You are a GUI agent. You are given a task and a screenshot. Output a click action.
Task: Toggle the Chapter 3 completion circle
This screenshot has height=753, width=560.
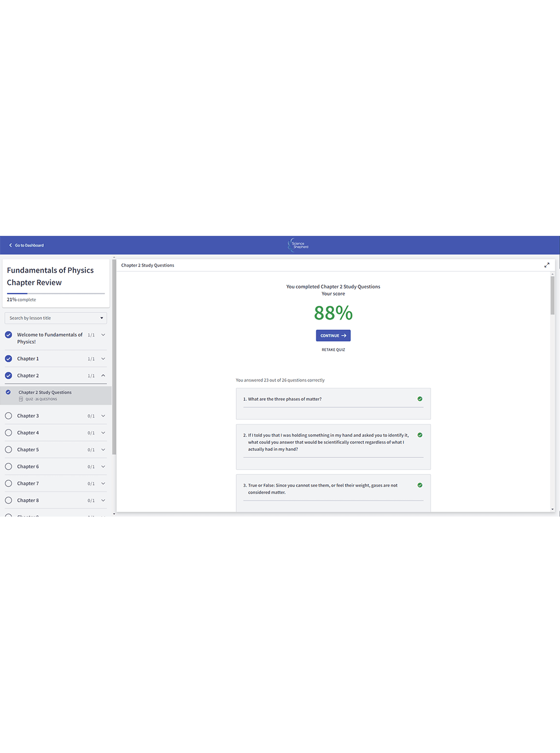[8, 416]
